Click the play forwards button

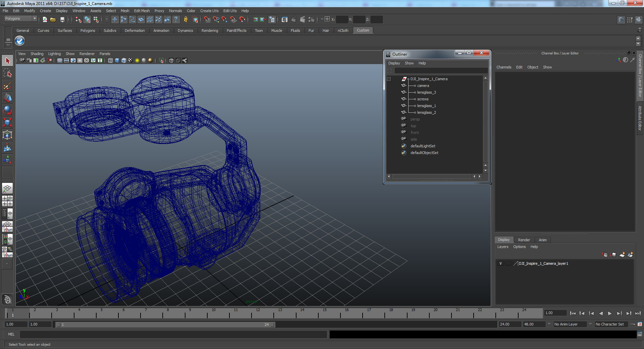click(x=610, y=313)
